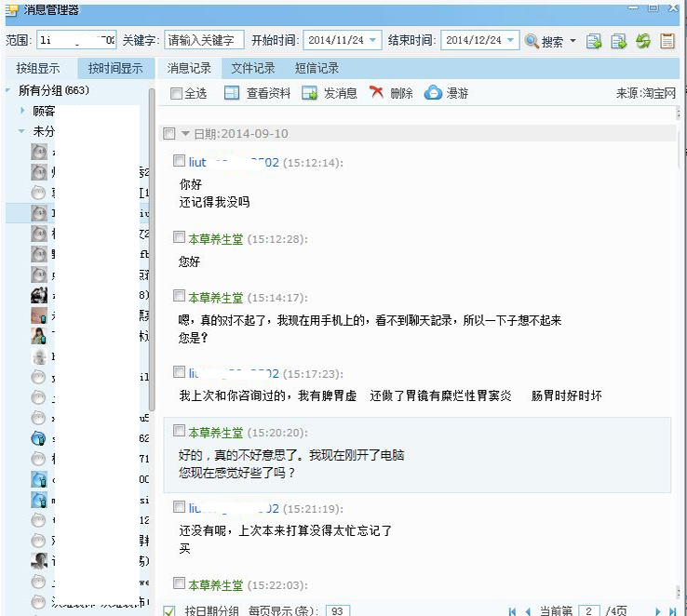Click the 发消息 send message icon
The height and width of the screenshot is (616, 687).
(309, 93)
